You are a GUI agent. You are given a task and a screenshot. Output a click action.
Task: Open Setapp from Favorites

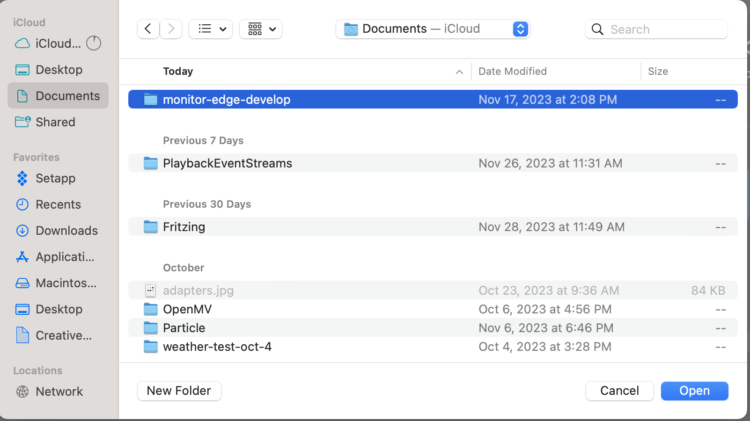pyautogui.click(x=58, y=178)
